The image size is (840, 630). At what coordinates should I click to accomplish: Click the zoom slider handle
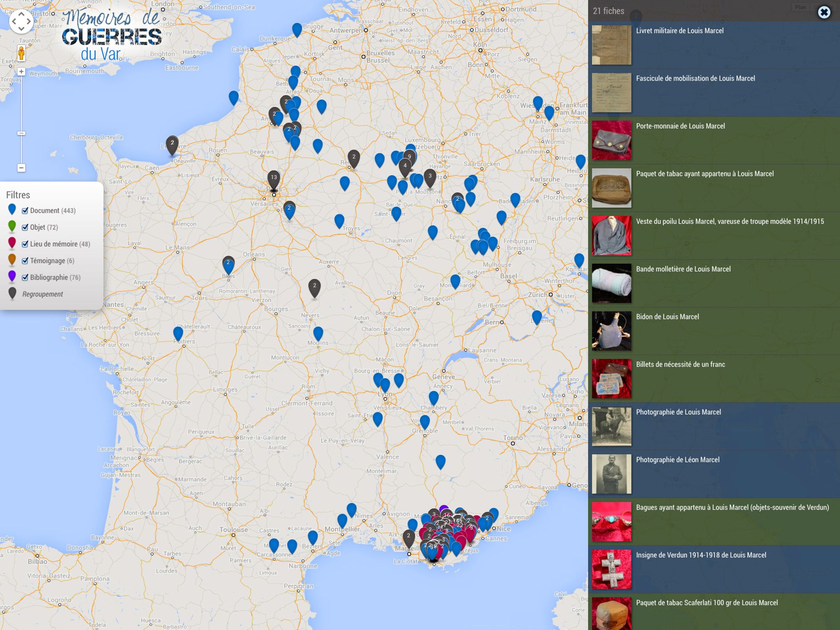coord(21,133)
